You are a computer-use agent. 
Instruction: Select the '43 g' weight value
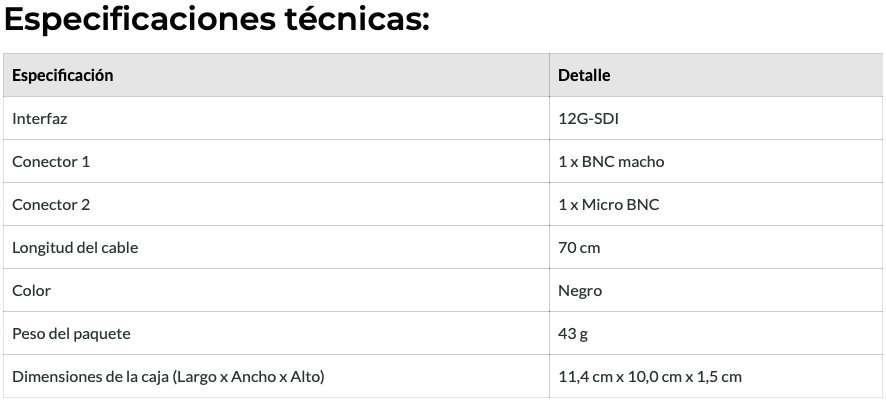[x=573, y=333]
